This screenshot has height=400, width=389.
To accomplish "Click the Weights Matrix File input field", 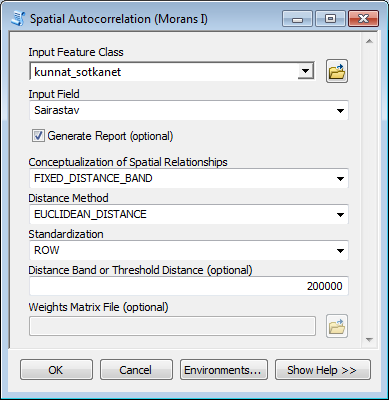I will coord(172,326).
